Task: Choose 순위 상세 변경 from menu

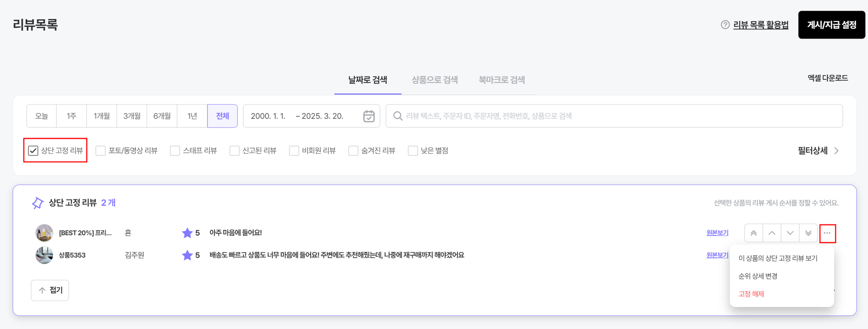Action: [x=758, y=276]
